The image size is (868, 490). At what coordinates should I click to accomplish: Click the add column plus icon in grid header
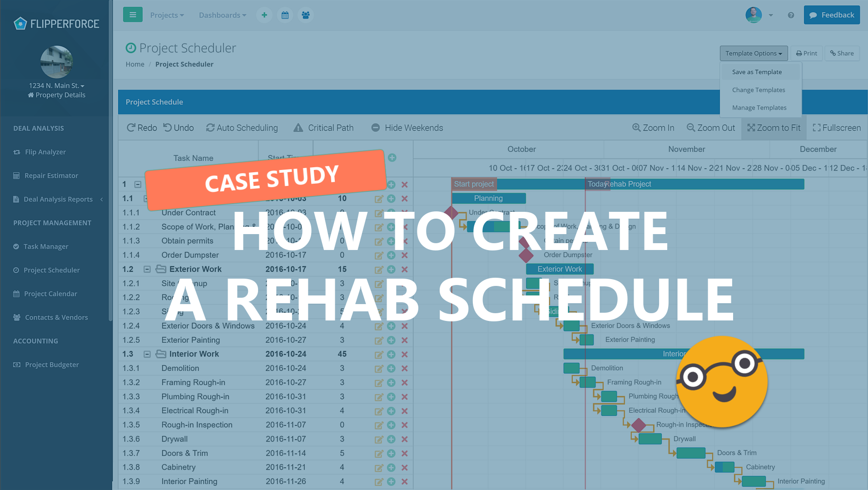click(392, 158)
